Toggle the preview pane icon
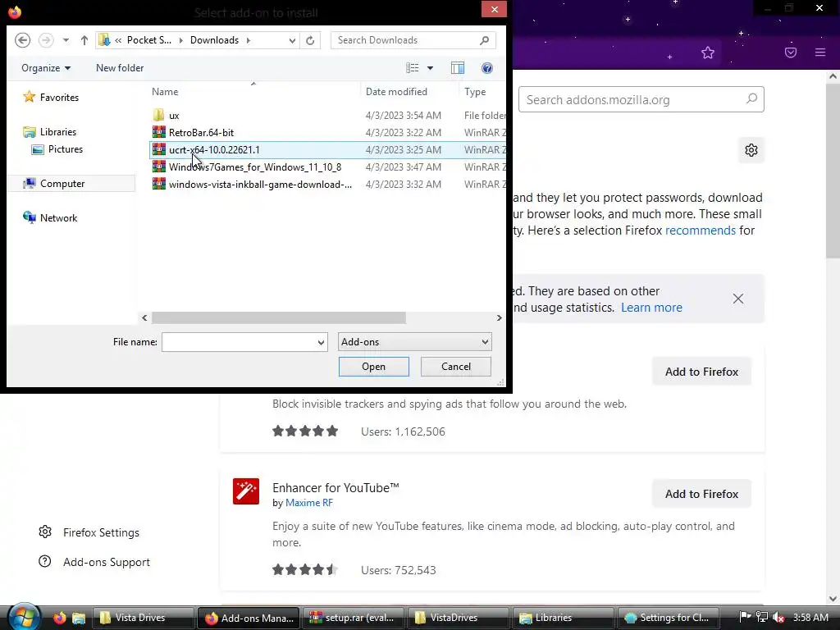 pos(458,68)
